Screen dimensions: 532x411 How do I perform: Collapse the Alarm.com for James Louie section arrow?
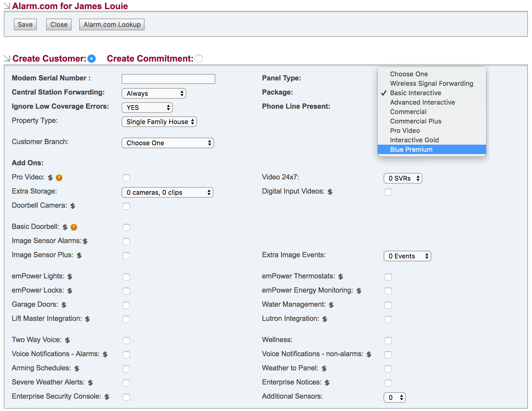click(7, 5)
